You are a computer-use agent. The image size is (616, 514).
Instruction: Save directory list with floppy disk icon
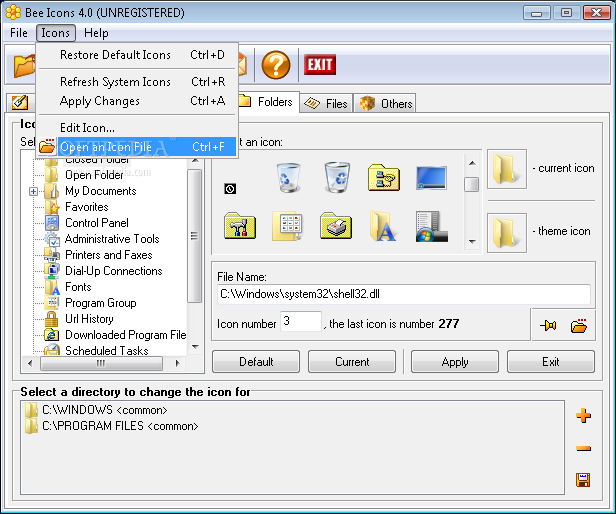(583, 480)
